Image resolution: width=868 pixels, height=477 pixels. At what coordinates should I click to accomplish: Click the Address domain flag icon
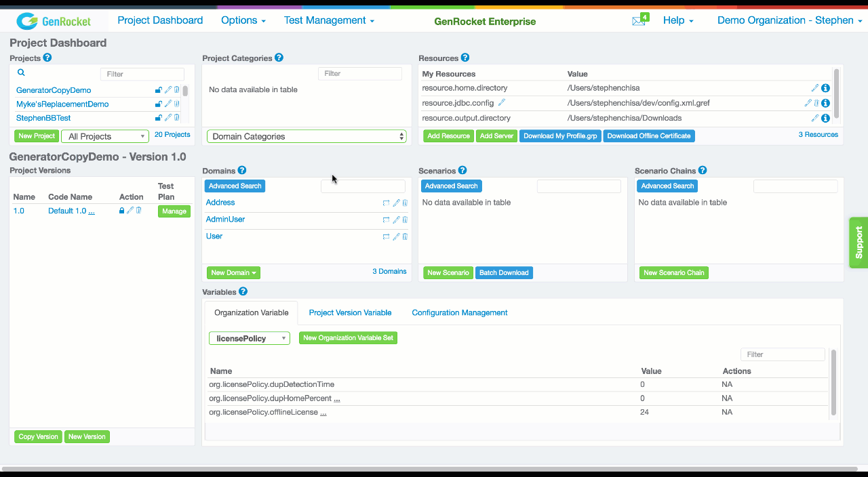click(x=387, y=203)
